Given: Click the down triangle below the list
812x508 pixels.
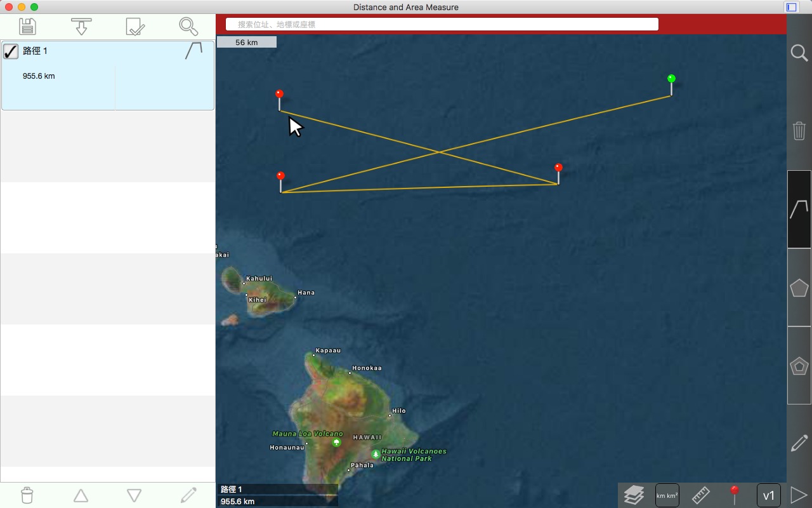Looking at the screenshot, I should pos(134,495).
